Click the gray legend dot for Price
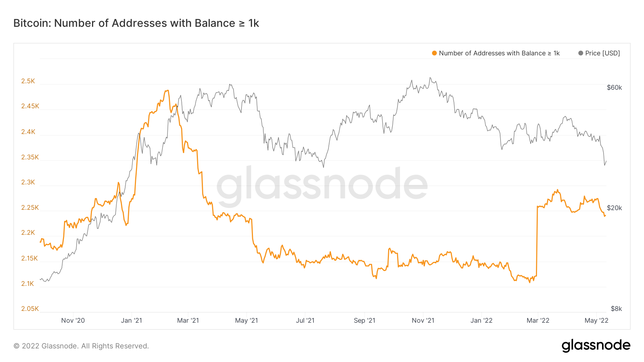 coord(581,53)
